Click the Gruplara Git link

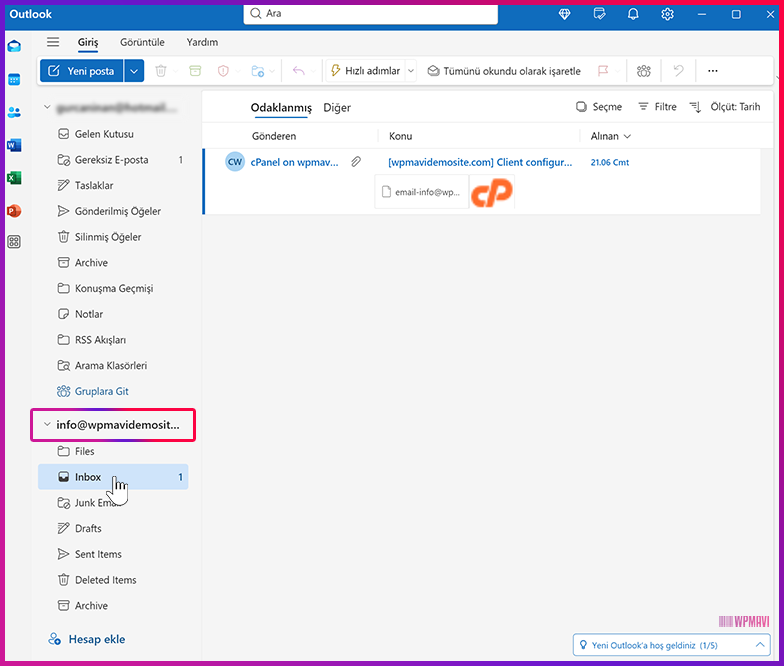92,391
